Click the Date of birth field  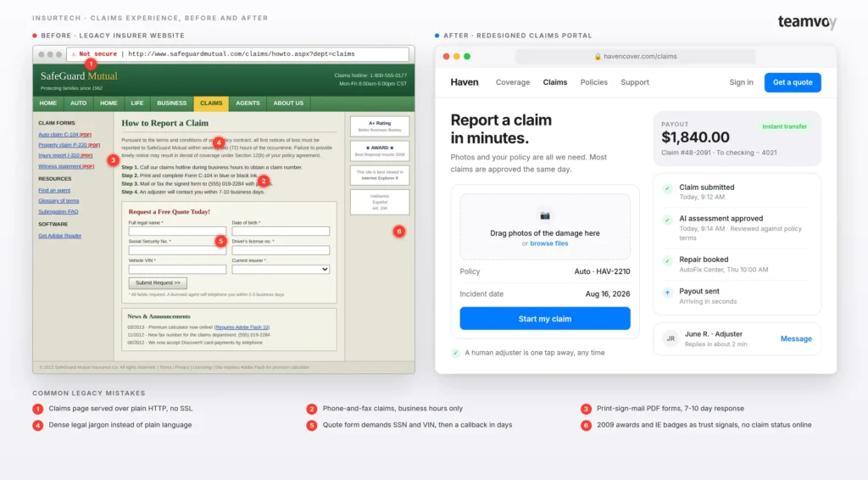coord(281,232)
